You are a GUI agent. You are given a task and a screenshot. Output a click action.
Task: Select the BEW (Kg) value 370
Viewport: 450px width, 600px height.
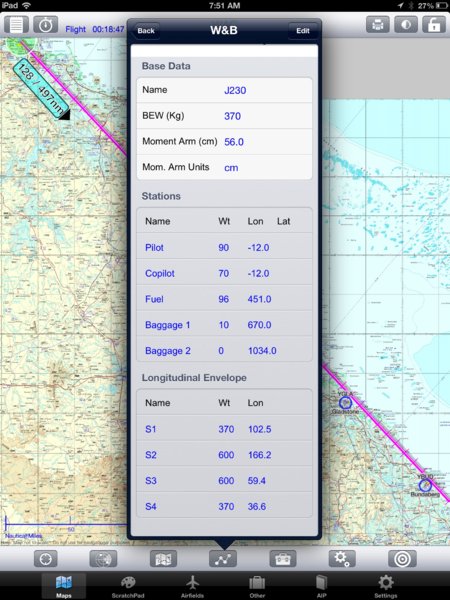pyautogui.click(x=232, y=116)
